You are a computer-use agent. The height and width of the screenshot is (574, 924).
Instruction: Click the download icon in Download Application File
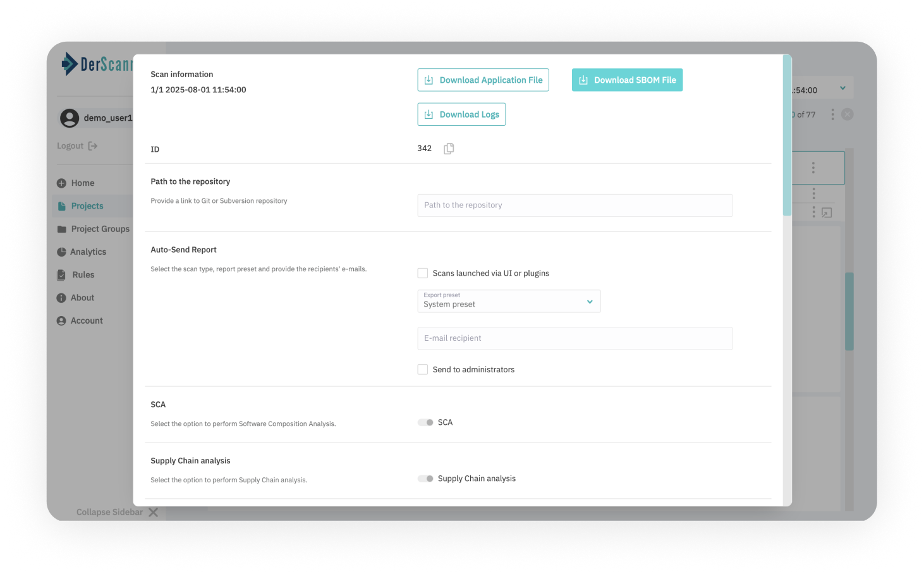coord(429,80)
